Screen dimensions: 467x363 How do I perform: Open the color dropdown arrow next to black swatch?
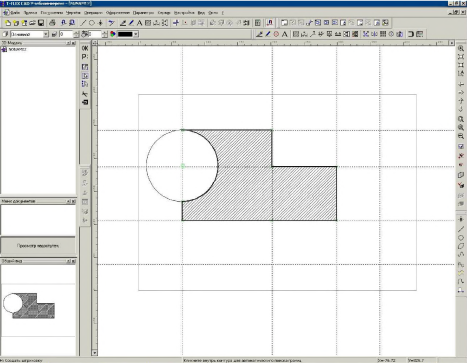pos(136,34)
